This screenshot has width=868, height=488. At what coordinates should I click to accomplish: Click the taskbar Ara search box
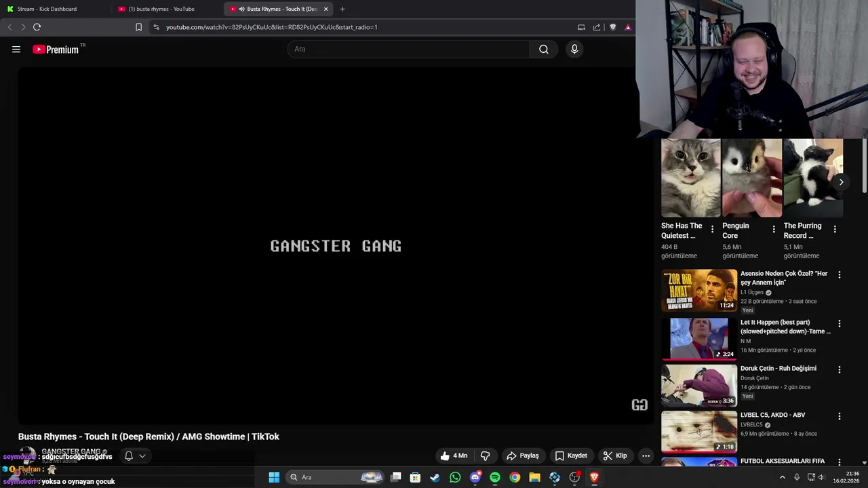(336, 477)
